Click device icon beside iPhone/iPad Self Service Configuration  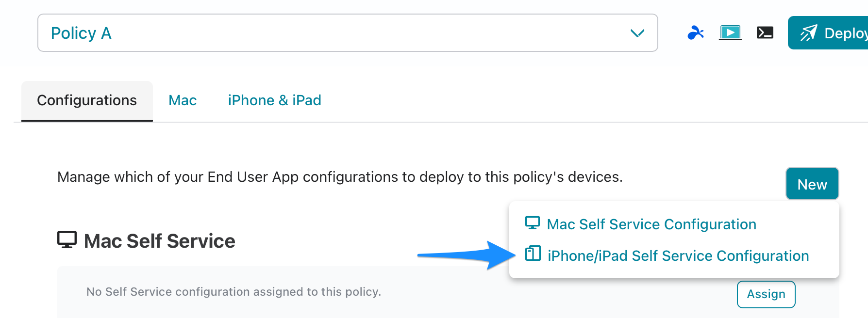(533, 254)
